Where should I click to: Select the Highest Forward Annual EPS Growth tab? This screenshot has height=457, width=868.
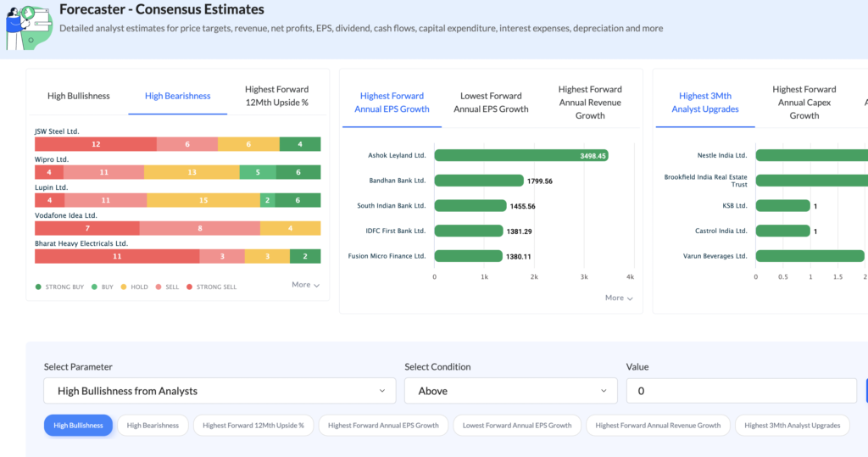point(392,103)
